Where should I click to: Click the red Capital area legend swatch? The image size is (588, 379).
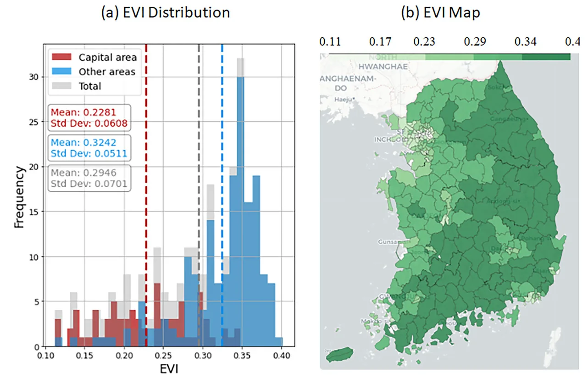pyautogui.click(x=62, y=57)
